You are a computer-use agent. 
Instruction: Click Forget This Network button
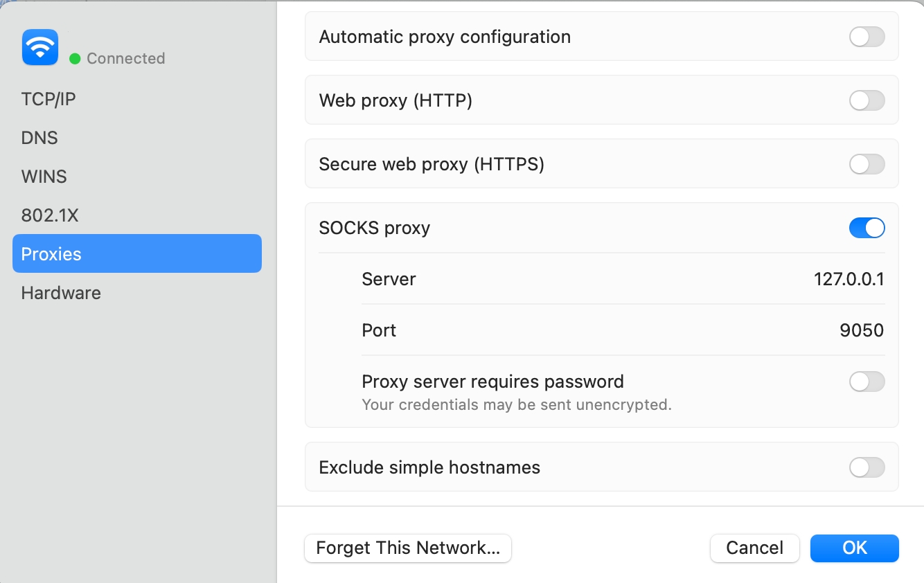tap(407, 548)
